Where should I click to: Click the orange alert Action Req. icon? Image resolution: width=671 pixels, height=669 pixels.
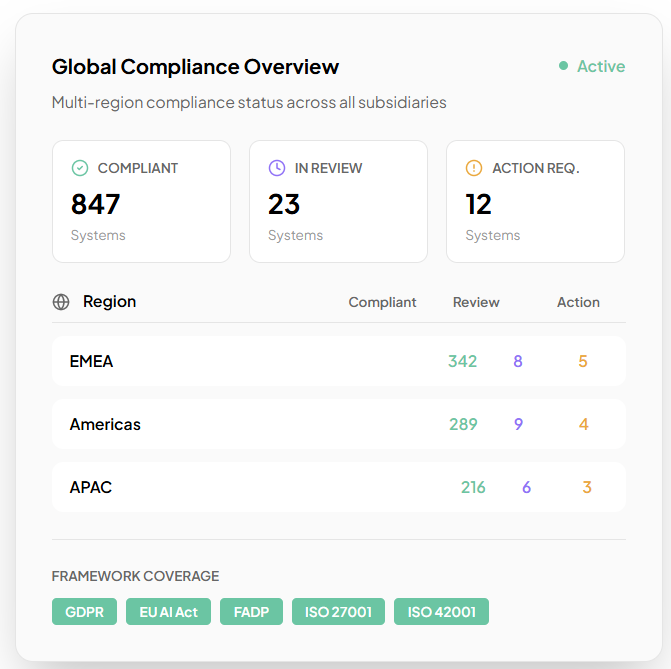point(474,168)
